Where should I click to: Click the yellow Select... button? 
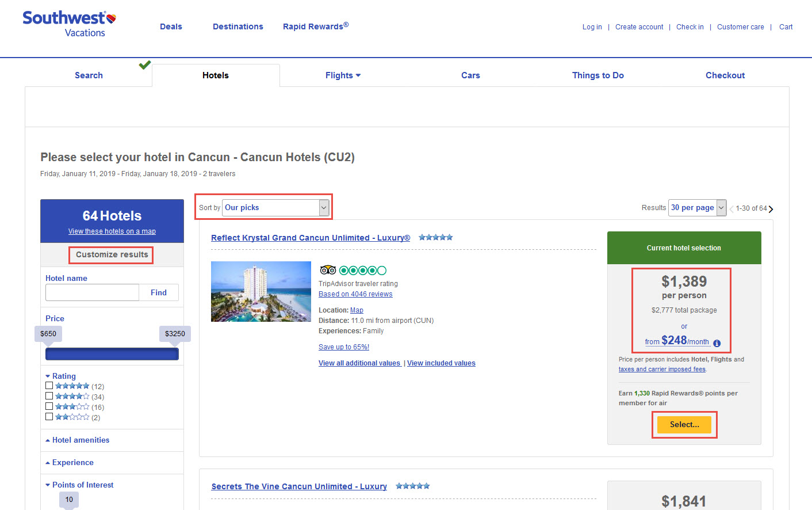coord(684,424)
